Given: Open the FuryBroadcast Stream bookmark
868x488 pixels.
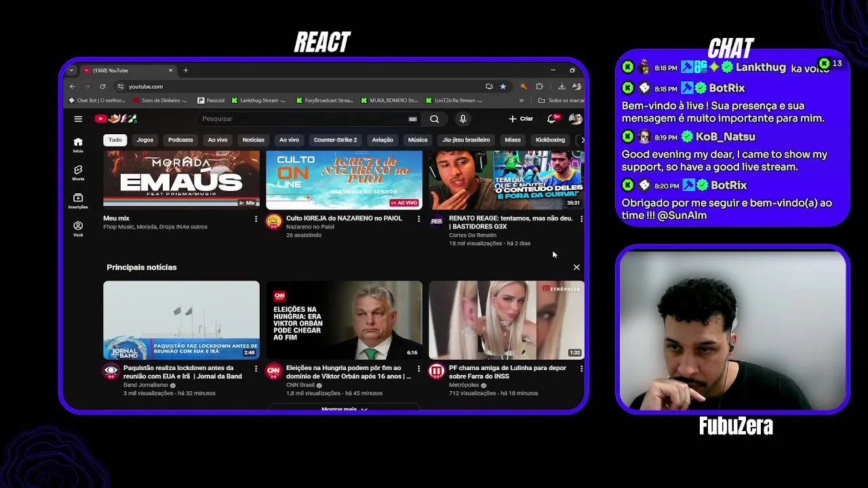Looking at the screenshot, I should coord(325,100).
